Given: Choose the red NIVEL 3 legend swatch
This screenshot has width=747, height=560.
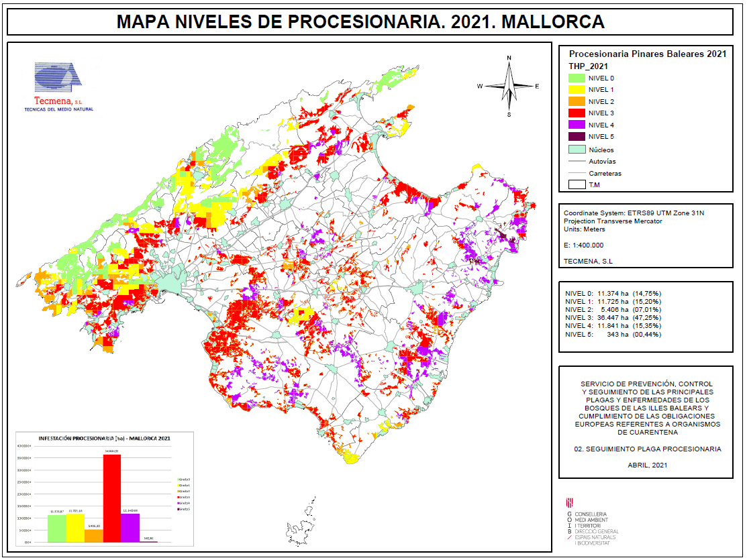Looking at the screenshot, I should tap(577, 113).
